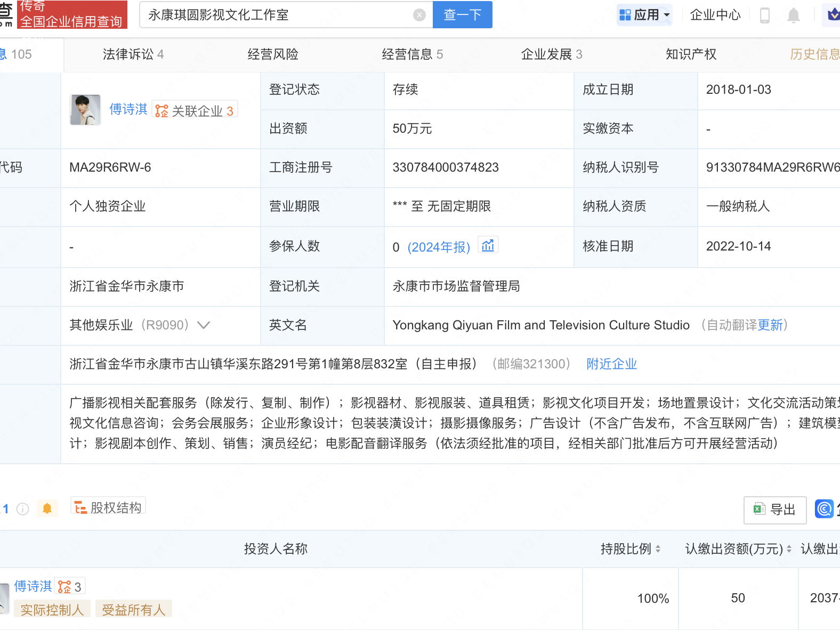Open the 附近企业 link
The image size is (840, 630).
tap(611, 364)
